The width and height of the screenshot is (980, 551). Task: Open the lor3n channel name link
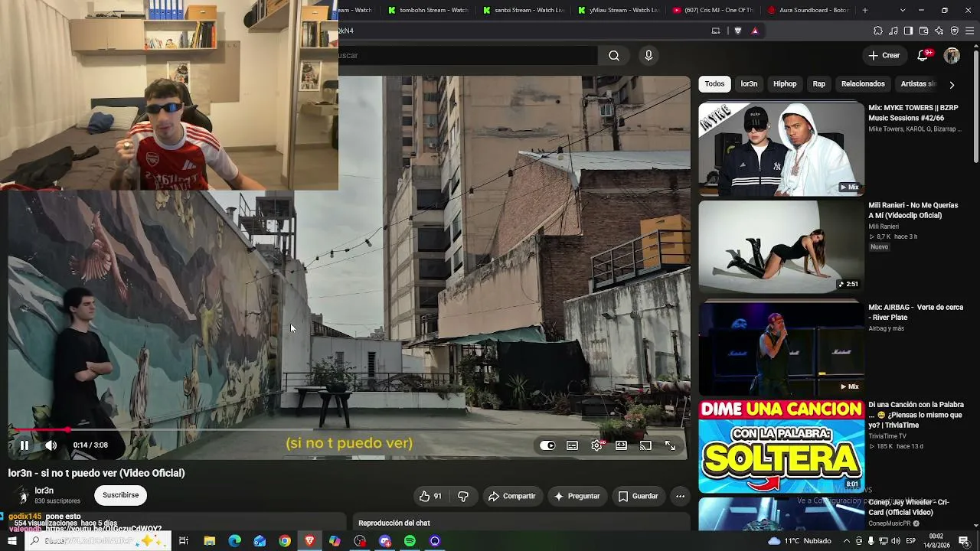(44, 491)
